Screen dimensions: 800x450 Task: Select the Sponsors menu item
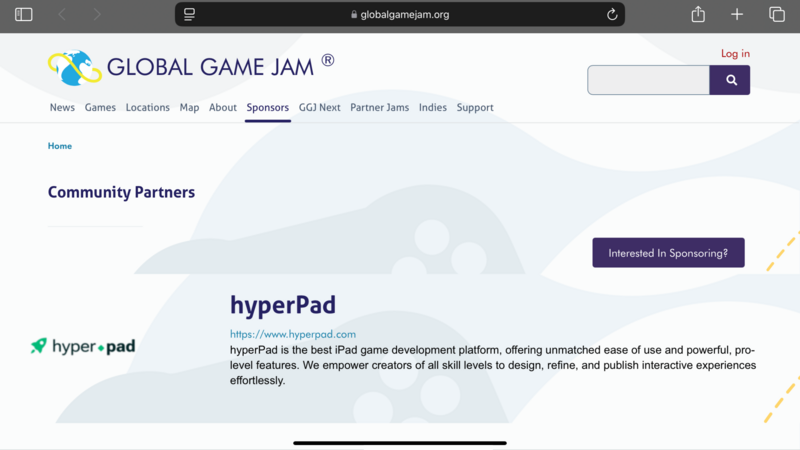click(268, 108)
